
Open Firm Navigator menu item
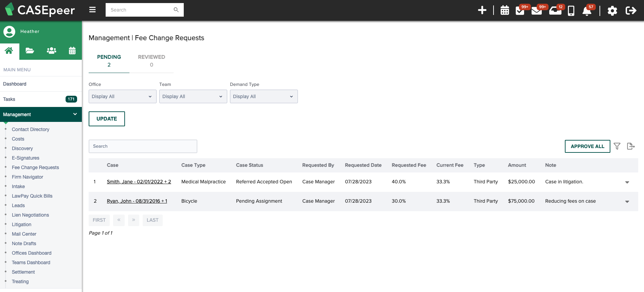tap(28, 177)
